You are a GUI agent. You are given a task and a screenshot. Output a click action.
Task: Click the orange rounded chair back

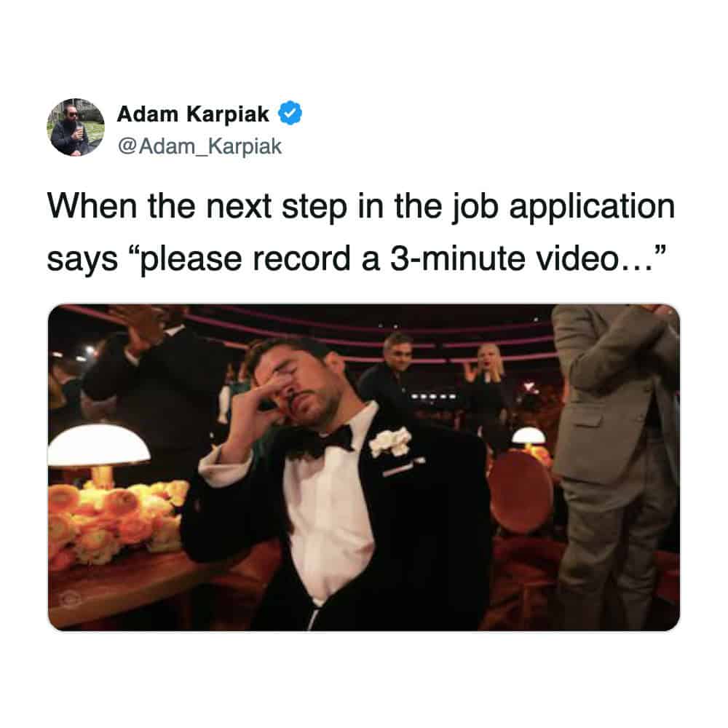point(521,493)
